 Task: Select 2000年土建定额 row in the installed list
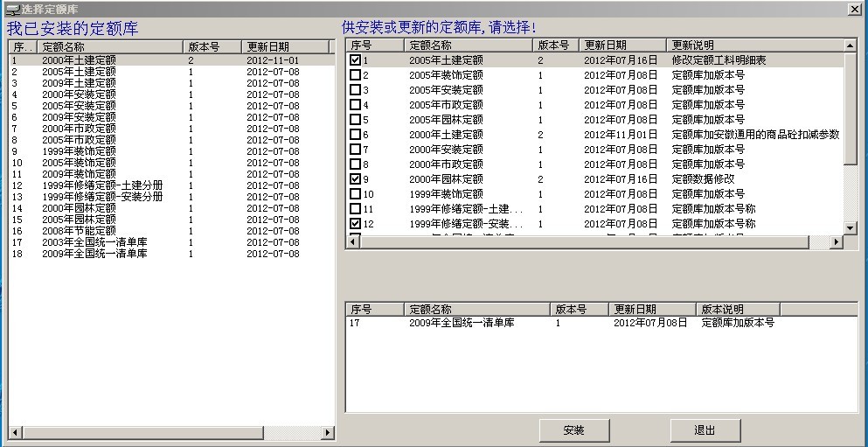[x=79, y=60]
